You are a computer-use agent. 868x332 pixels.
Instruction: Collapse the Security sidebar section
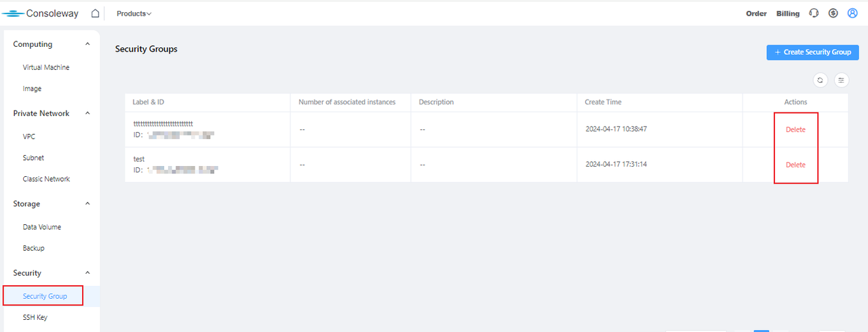click(x=87, y=273)
